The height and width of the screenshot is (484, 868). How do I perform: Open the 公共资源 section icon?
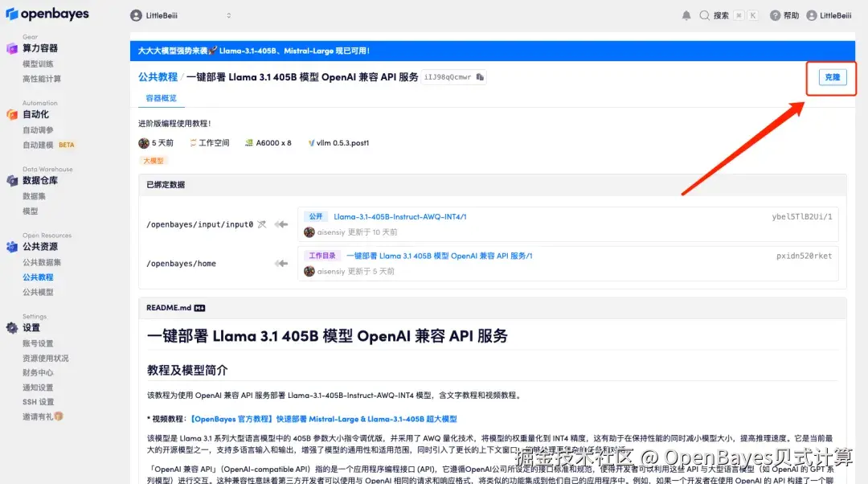(x=11, y=247)
